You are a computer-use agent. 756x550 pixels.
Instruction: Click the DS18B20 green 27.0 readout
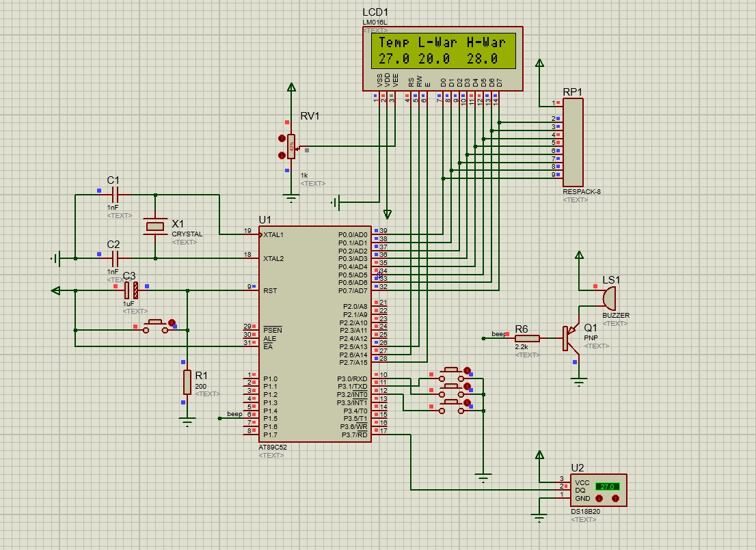(608, 487)
